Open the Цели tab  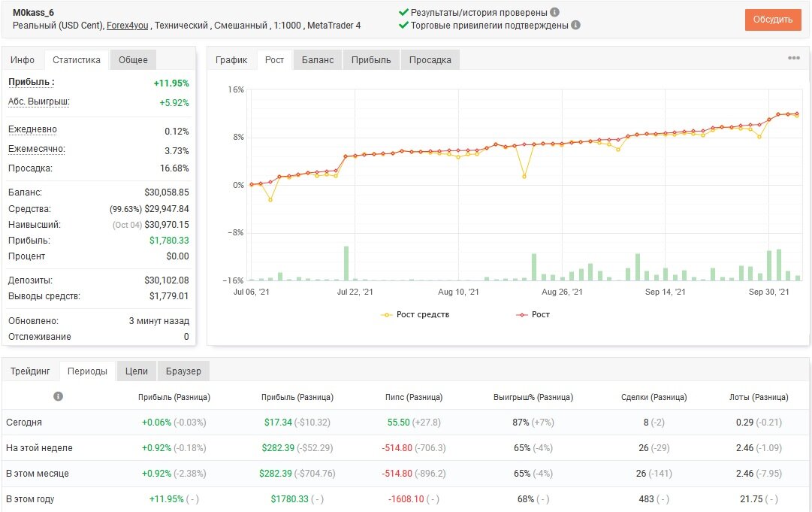point(137,371)
